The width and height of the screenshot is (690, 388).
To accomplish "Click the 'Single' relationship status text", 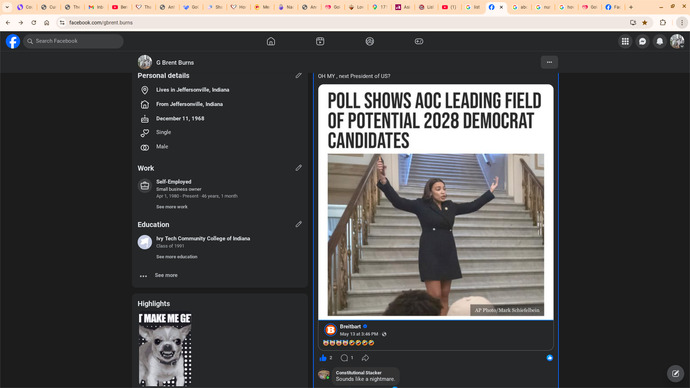I will (x=163, y=132).
